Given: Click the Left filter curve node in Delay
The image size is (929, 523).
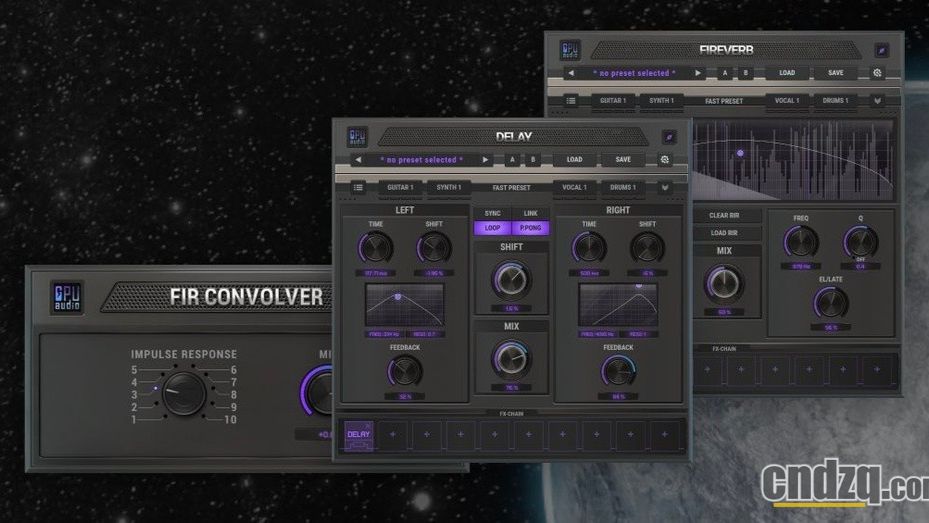Looking at the screenshot, I should click(x=398, y=297).
